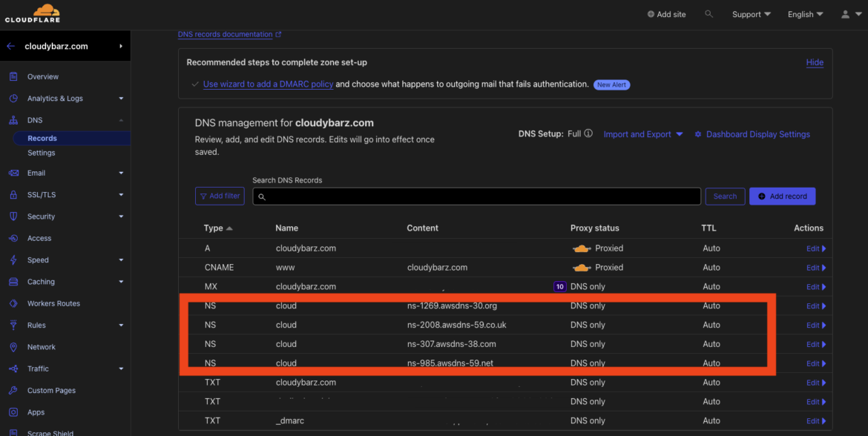
Task: Click the back arrow beside cloudybarz.com
Action: [x=10, y=45]
